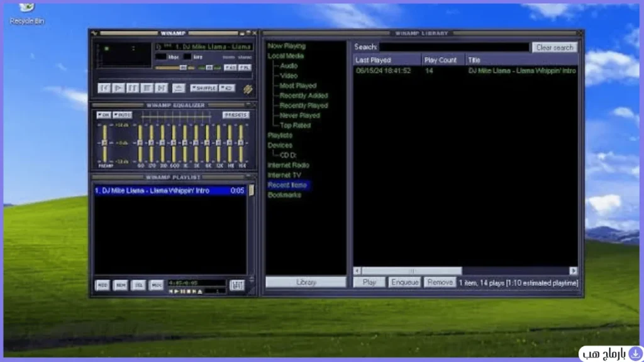Click the Stop button in Winamp main window
Image resolution: width=644 pixels, height=362 pixels.
point(147,88)
